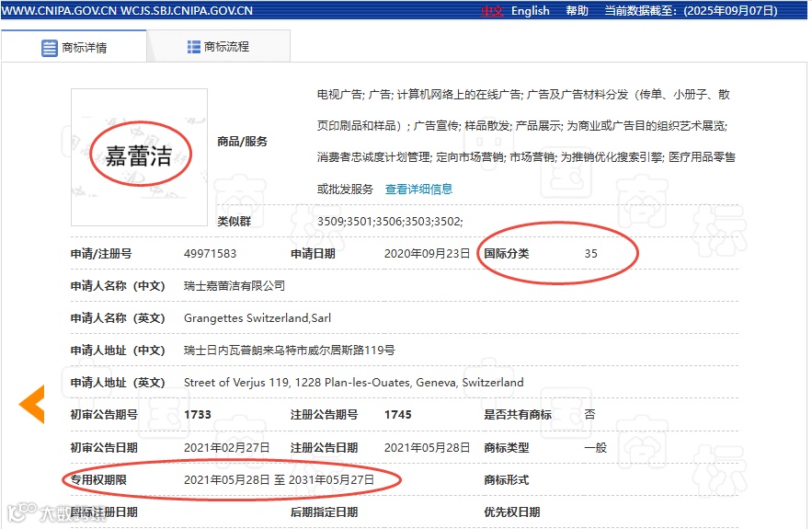Click the 类似群 label
This screenshot has width=812, height=529.
coord(234,221)
